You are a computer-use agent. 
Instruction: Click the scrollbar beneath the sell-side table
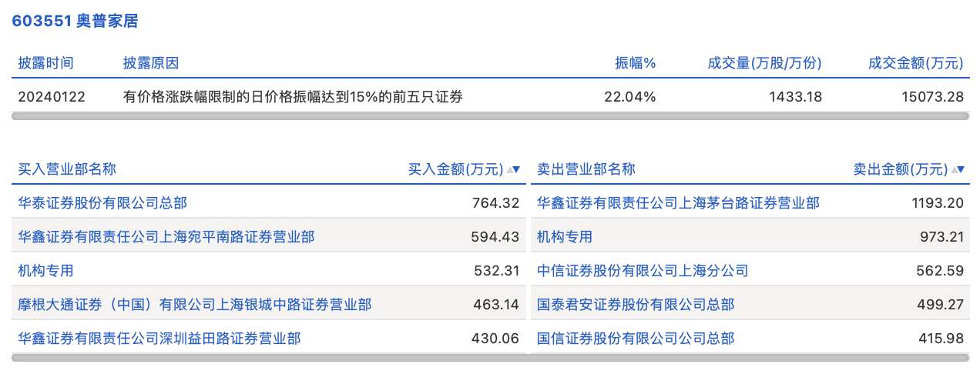coord(750,358)
